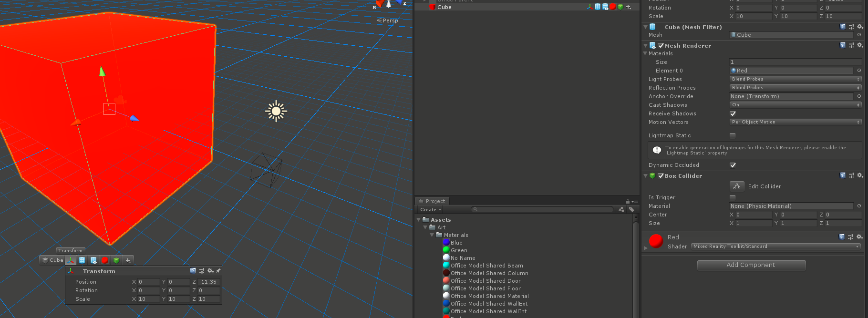Open gear menu of Mesh Filter component
Viewport: 868px width, 318px height.
coord(860,27)
